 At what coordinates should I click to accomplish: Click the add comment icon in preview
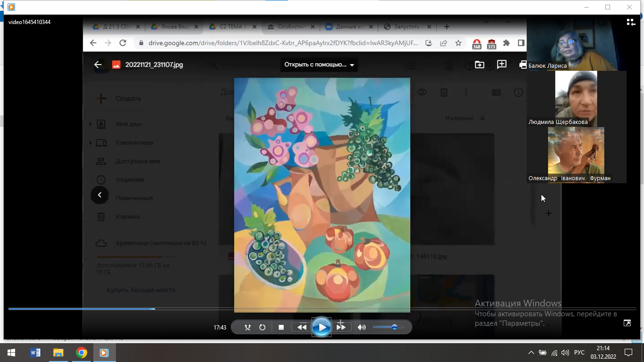pos(502,65)
